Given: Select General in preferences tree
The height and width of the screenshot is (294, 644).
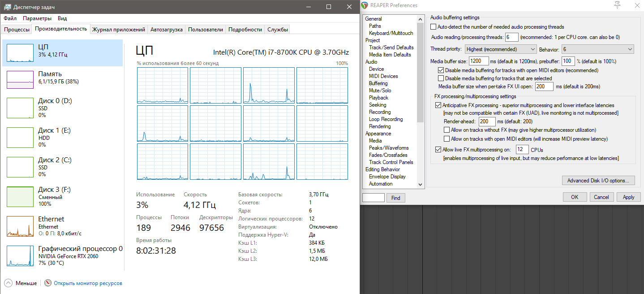Looking at the screenshot, I should [374, 19].
